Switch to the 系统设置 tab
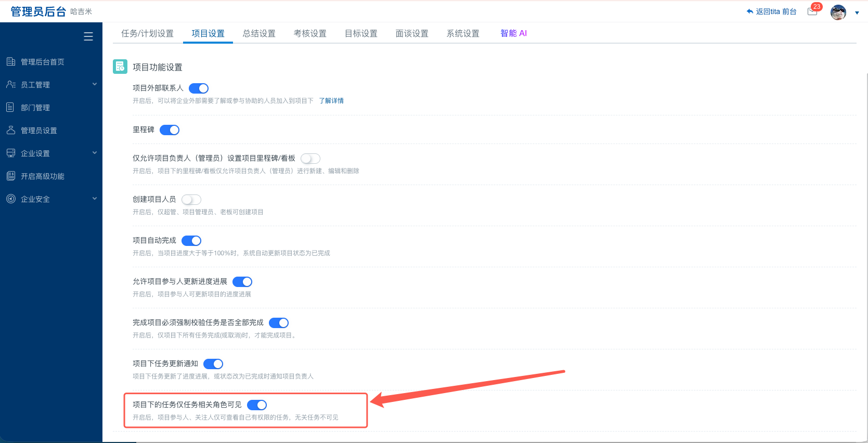 463,33
